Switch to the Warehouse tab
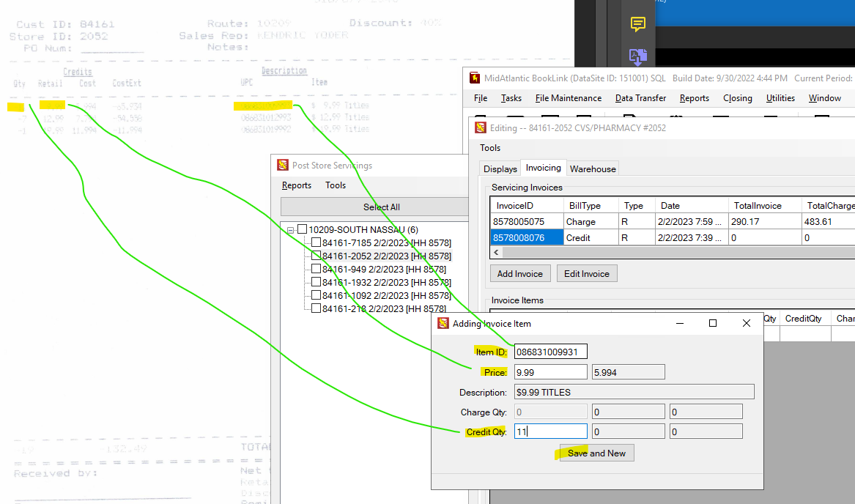This screenshot has width=855, height=504. click(593, 168)
